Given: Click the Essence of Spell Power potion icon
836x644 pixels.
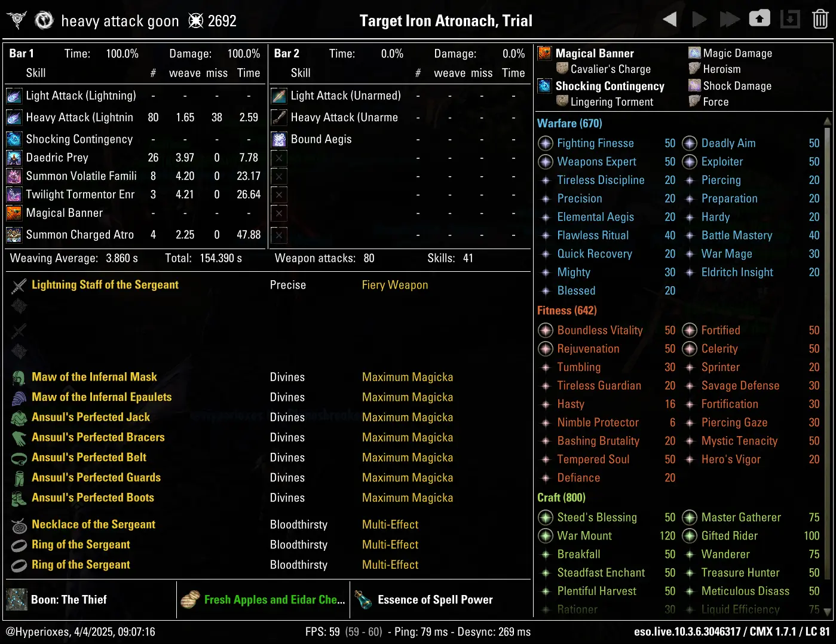Looking at the screenshot, I should click(363, 600).
